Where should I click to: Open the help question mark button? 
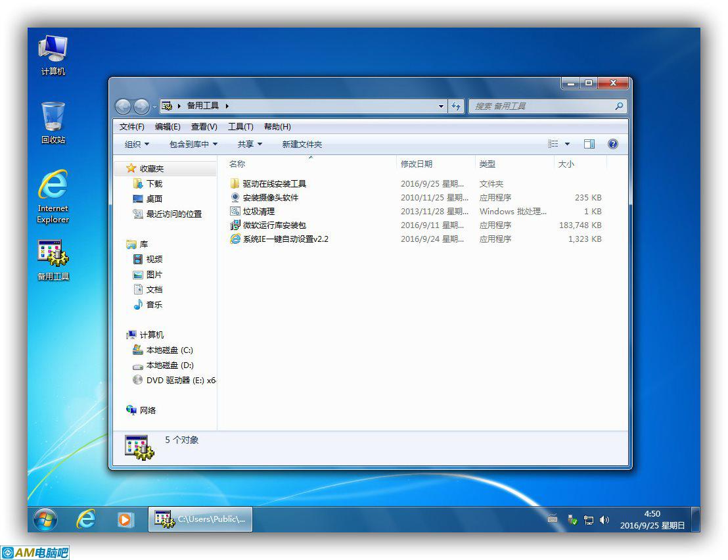[x=613, y=144]
